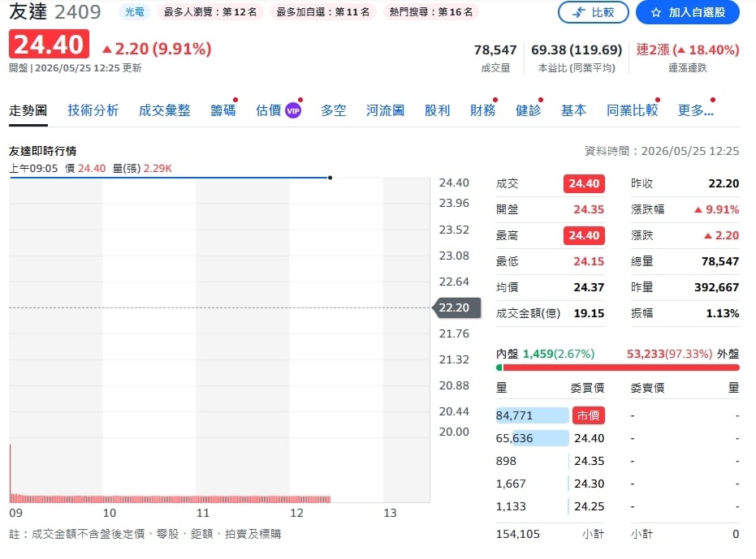Open the 財務 tab

[482, 110]
